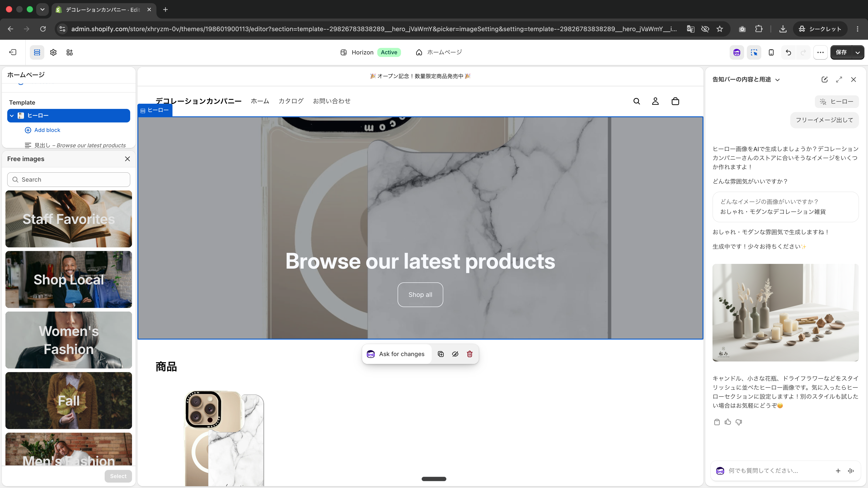This screenshot has width=868, height=488.
Task: Open the お問い合わせ navigation link
Action: tap(332, 101)
